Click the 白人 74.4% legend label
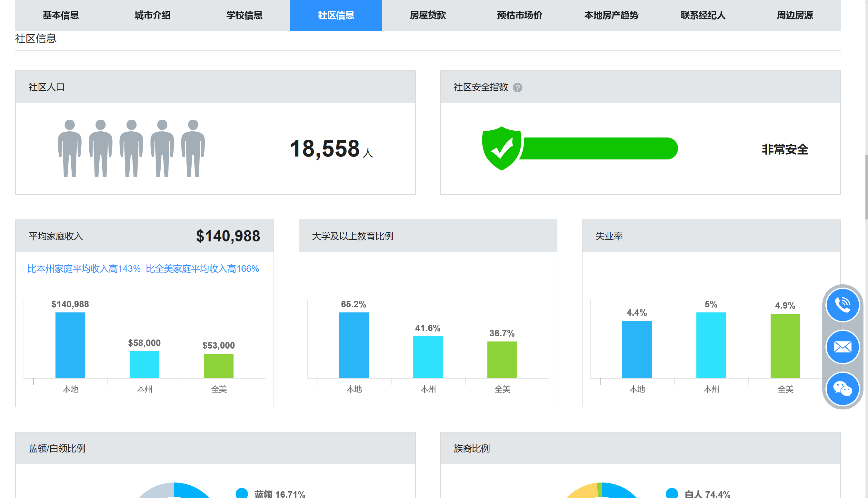 tap(707, 494)
